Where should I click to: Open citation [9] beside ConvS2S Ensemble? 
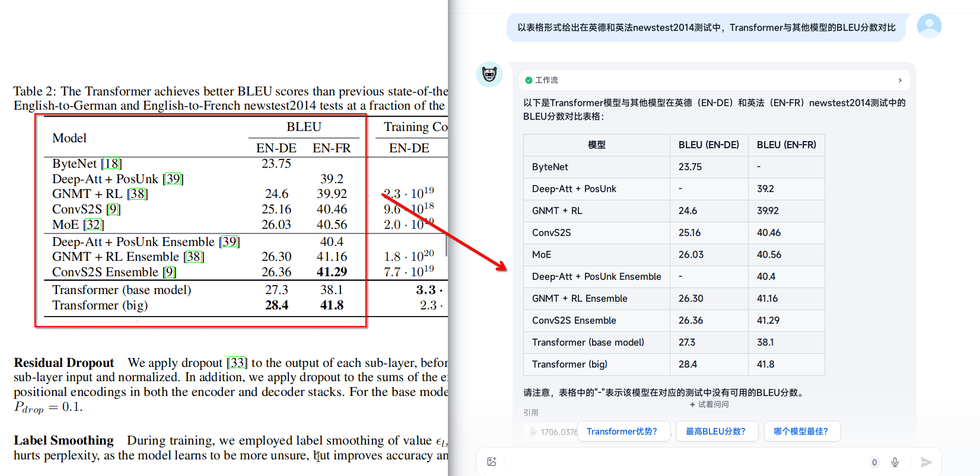click(170, 272)
